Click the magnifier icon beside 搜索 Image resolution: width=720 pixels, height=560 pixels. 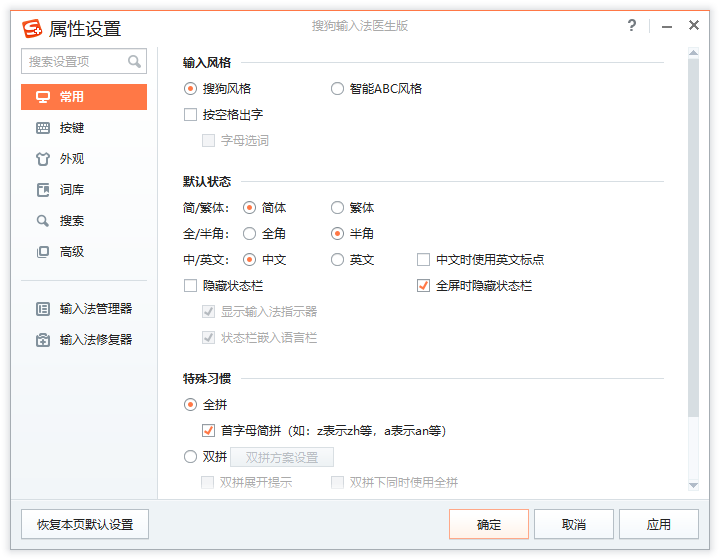(43, 221)
